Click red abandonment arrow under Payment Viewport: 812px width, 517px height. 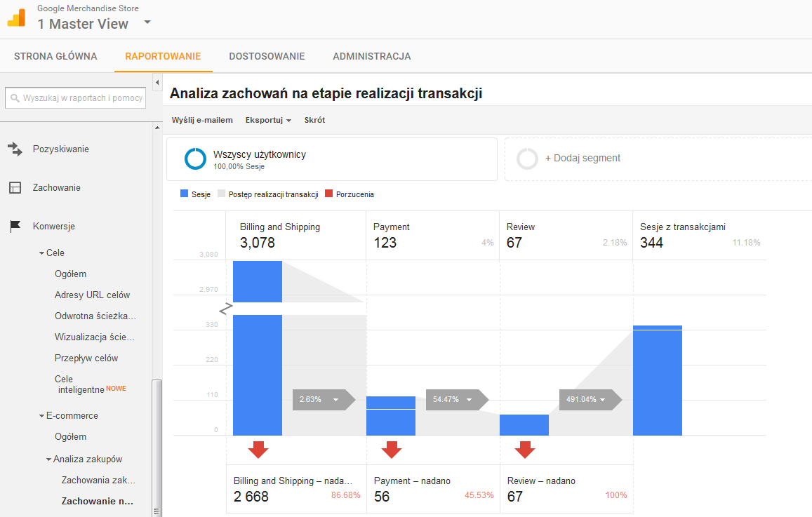392,450
